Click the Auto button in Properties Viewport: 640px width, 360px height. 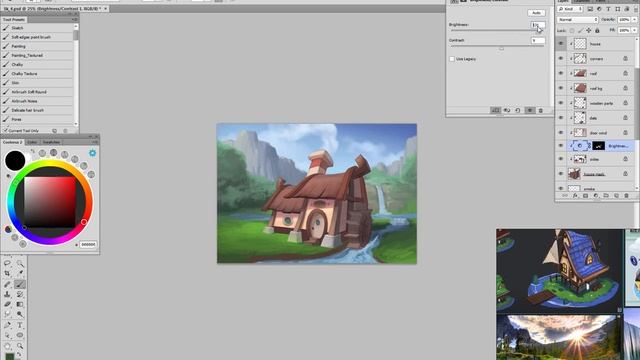click(536, 13)
